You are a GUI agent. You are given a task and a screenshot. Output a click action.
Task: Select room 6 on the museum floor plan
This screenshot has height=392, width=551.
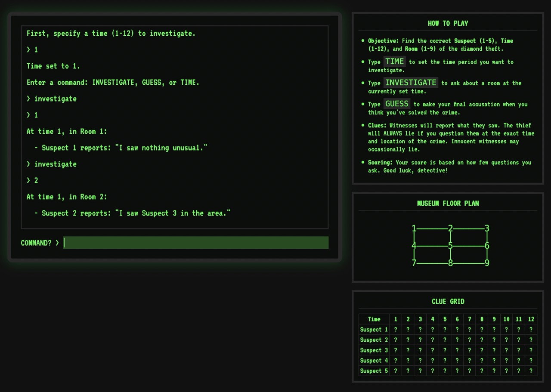487,246
